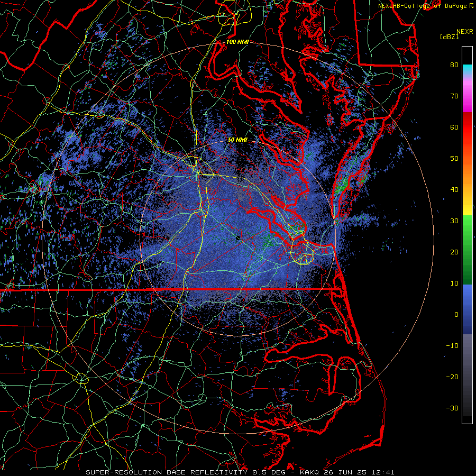This screenshot has width=476, height=476.
Task: Click the 100 NMI range ring label
Action: click(x=237, y=42)
